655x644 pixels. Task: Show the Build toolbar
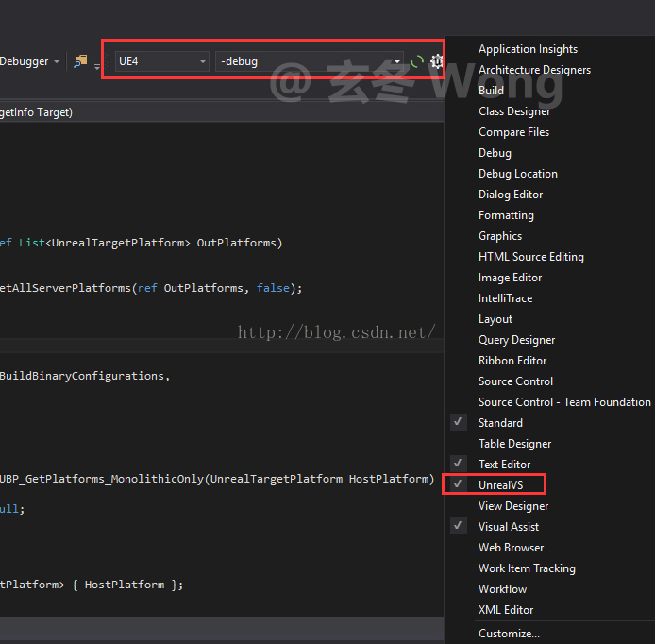491,91
